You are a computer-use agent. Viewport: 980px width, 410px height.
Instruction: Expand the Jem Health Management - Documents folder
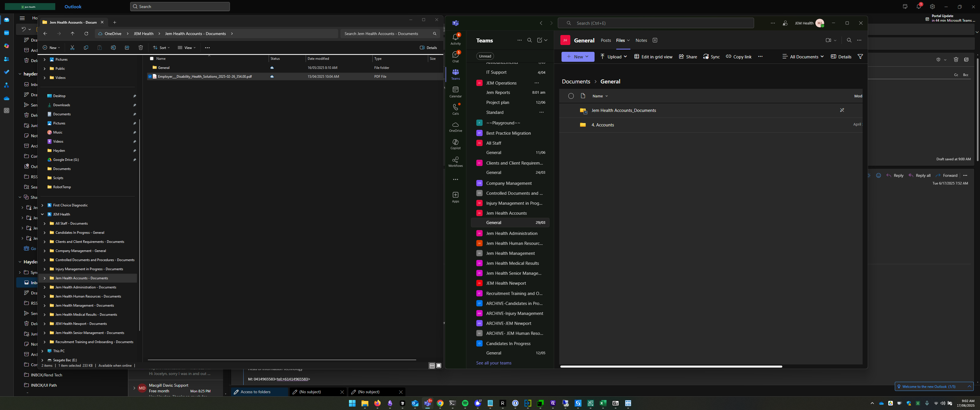44,306
